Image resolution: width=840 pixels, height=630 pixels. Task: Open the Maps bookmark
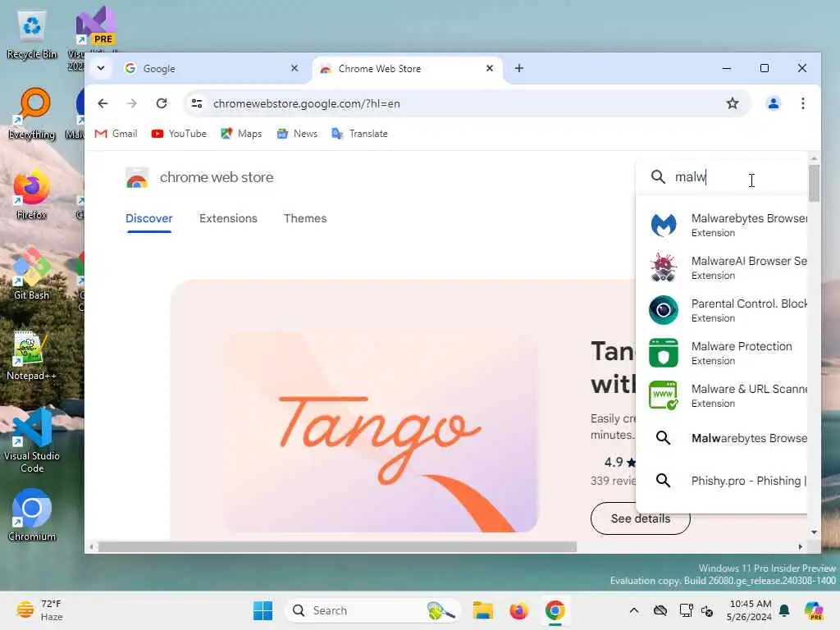coord(241,134)
